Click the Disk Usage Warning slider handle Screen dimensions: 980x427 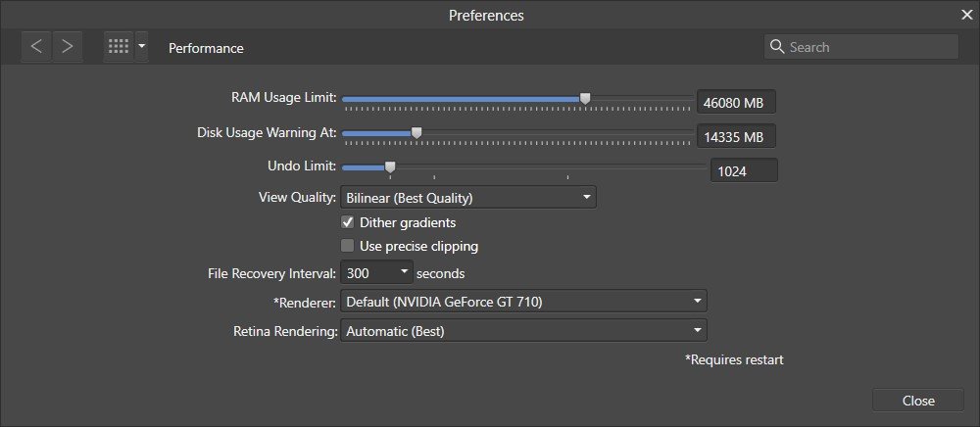[x=416, y=132]
